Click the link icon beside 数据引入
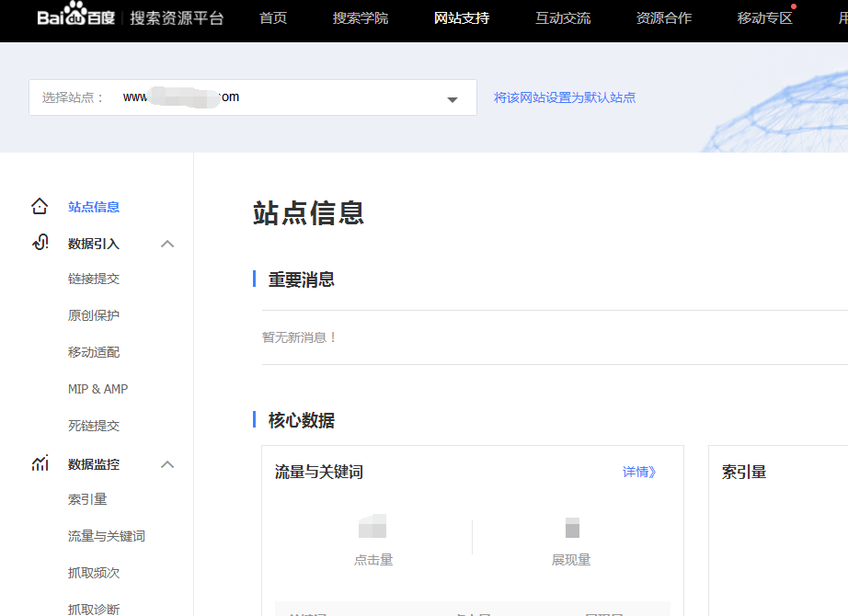848x616 pixels. point(39,243)
